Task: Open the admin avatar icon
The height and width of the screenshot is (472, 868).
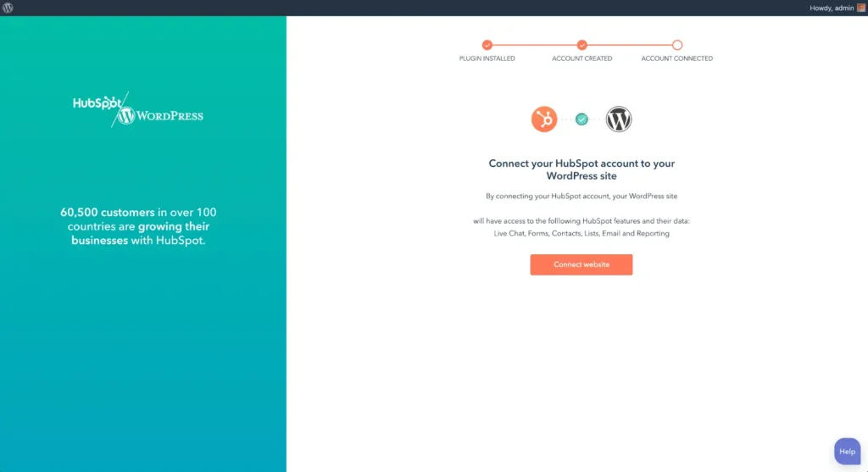Action: click(861, 8)
